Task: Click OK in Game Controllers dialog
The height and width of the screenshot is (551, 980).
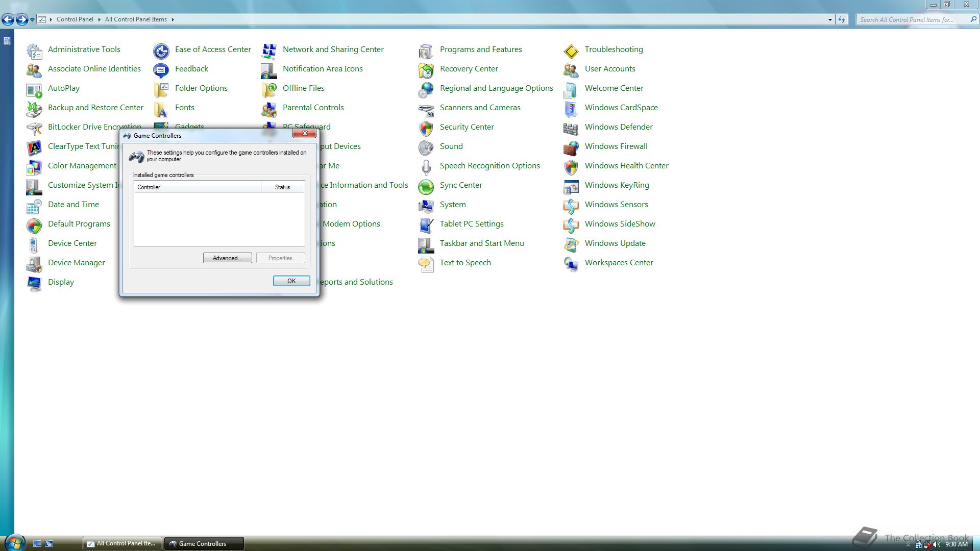Action: pos(291,281)
